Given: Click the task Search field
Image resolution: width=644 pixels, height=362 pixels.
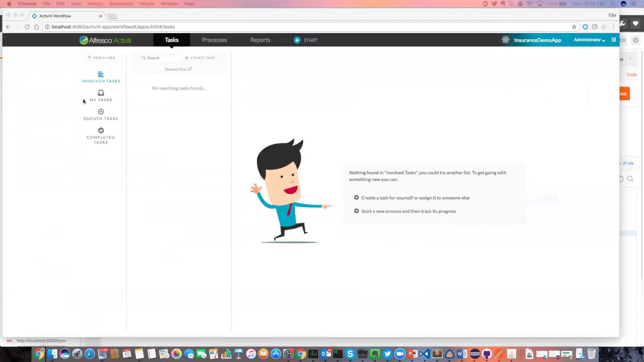Looking at the screenshot, I should [159, 58].
